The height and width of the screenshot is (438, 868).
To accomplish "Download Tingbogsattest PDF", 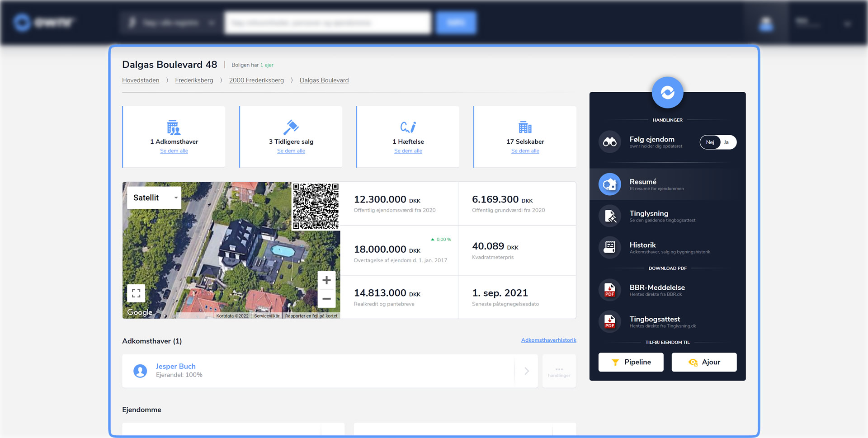I will tap(667, 322).
